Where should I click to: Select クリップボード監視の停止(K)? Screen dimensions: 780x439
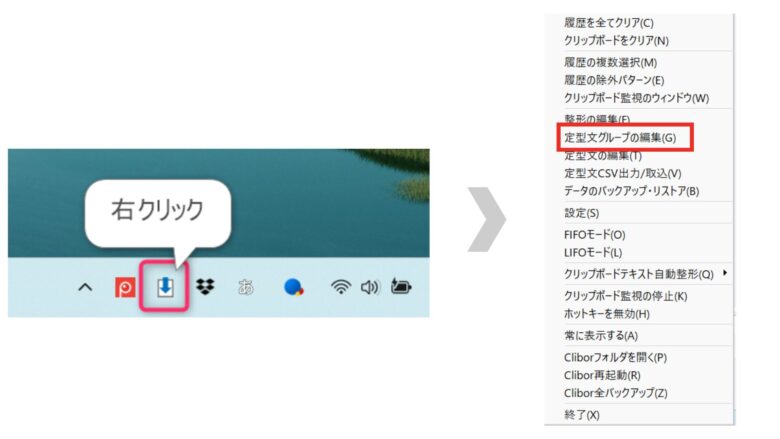coord(625,296)
